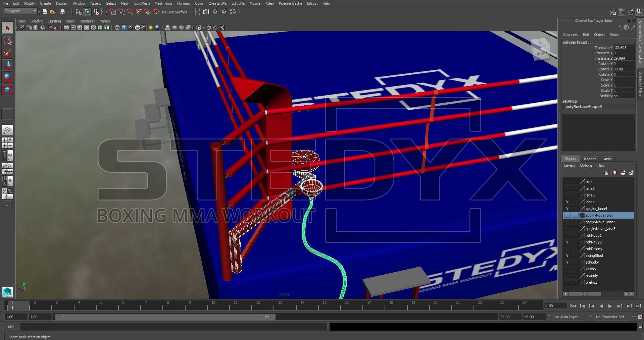Click Object in the Channel Box

pos(599,35)
